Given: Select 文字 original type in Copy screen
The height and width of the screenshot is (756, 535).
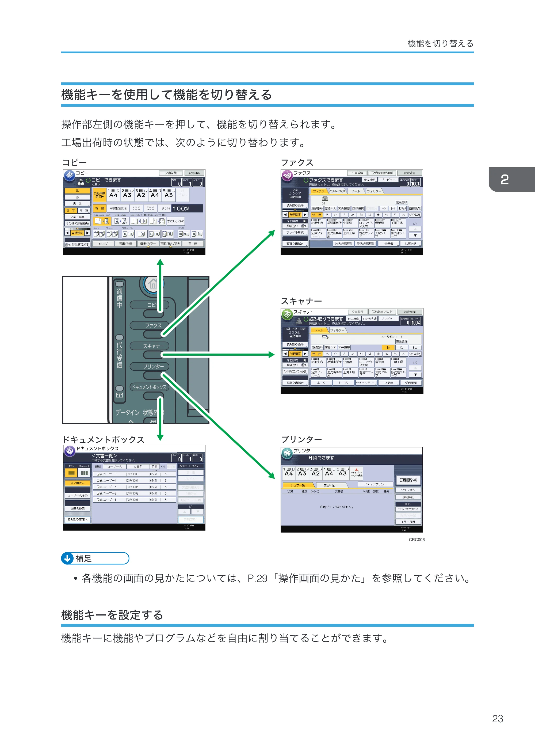Looking at the screenshot, I should tap(71, 210).
